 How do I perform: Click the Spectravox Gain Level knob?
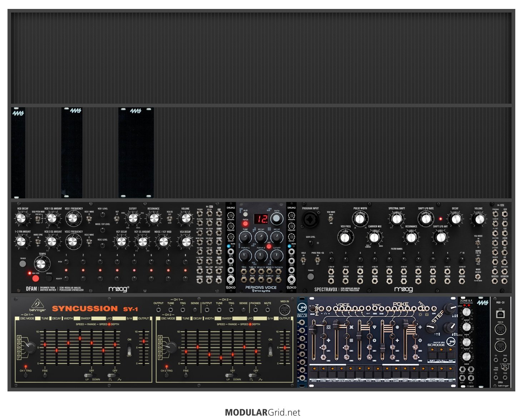click(x=311, y=243)
